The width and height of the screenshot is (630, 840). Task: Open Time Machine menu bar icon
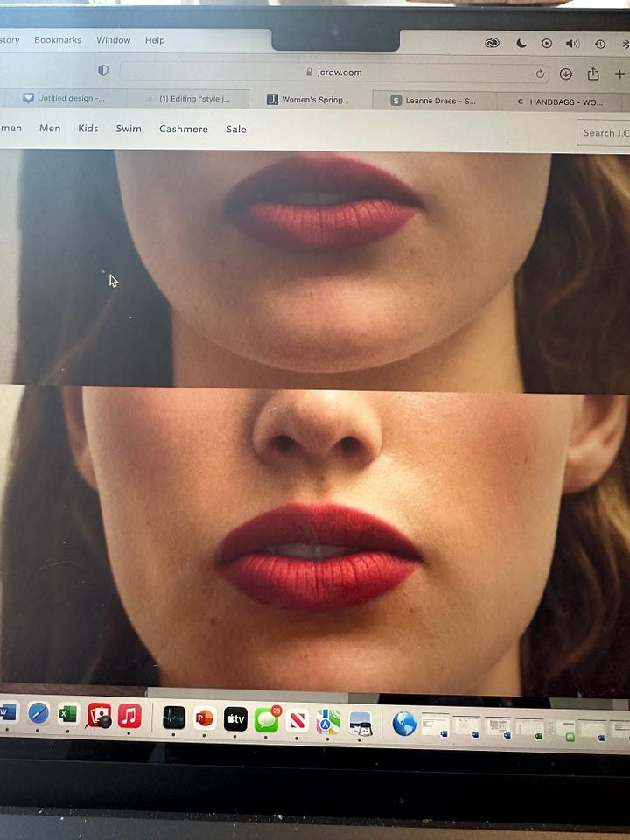(600, 45)
